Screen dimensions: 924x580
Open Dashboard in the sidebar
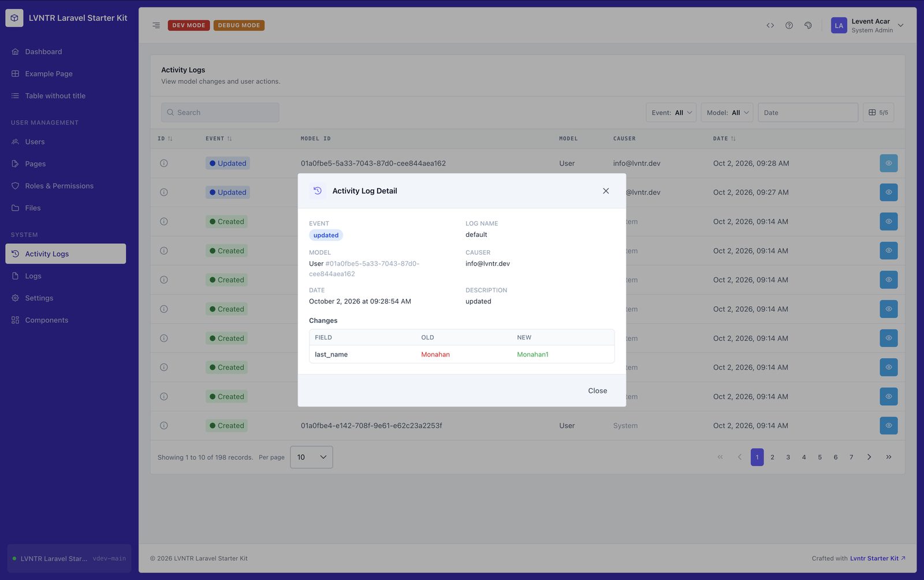(66, 52)
